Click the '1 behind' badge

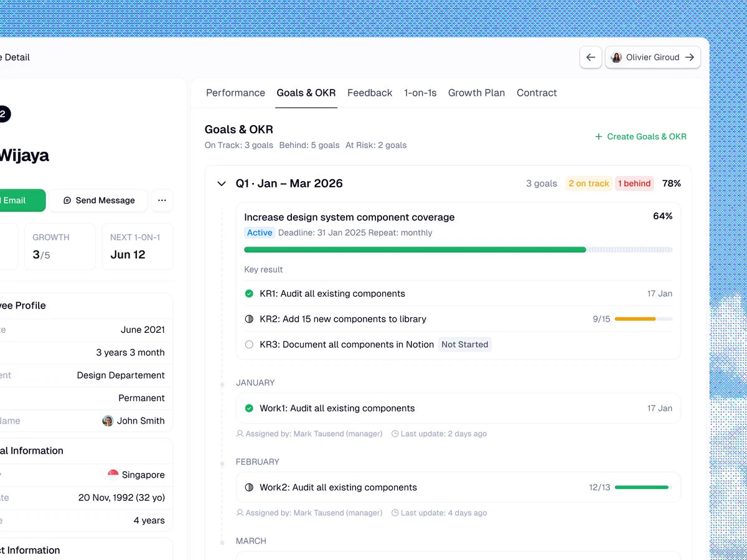coord(634,184)
